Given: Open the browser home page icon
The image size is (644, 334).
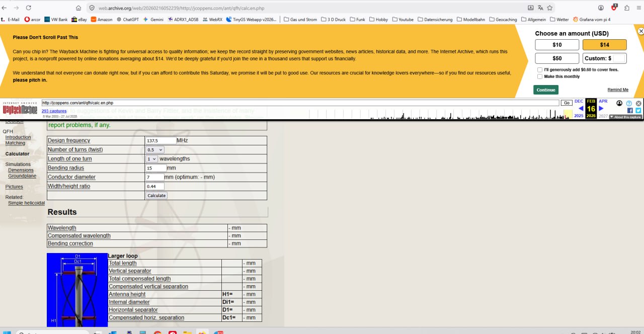Looking at the screenshot, I should coord(78,8).
